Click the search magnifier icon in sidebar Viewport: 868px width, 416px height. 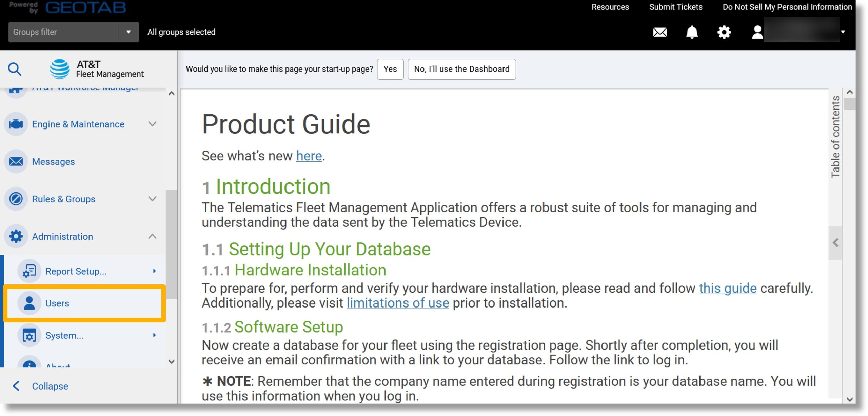pos(15,69)
